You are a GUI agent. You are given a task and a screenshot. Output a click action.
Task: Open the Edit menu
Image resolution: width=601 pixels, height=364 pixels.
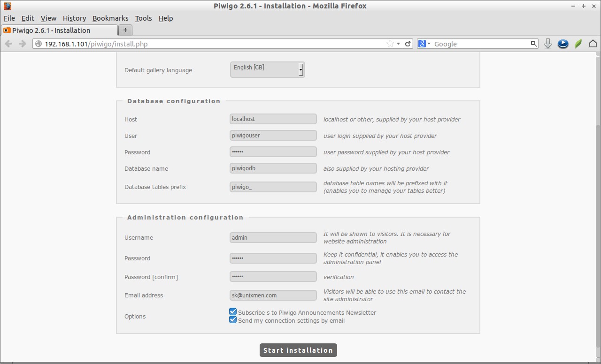coord(28,18)
